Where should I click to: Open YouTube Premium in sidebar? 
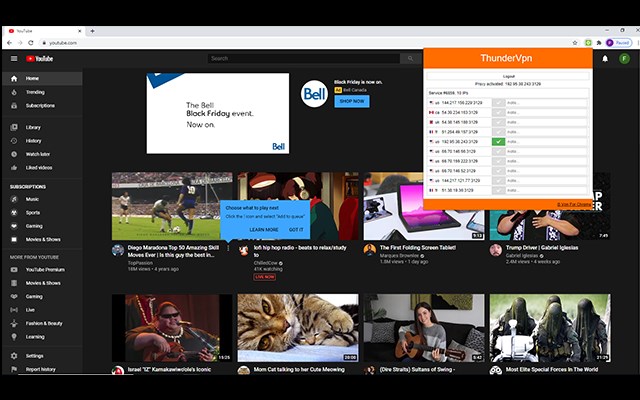(42, 270)
